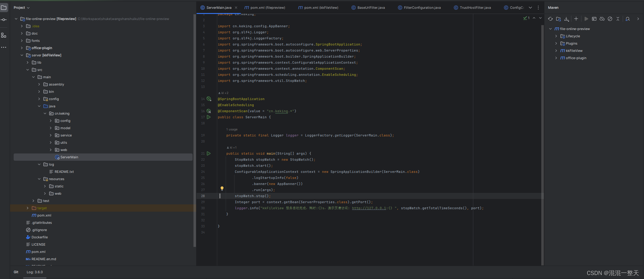Open the Structure tool window icon

tap(4, 35)
